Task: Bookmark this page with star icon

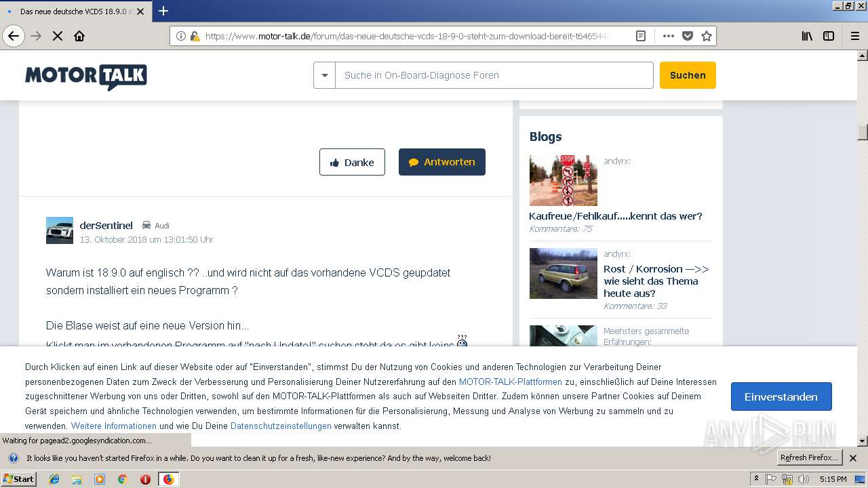Action: 706,36
